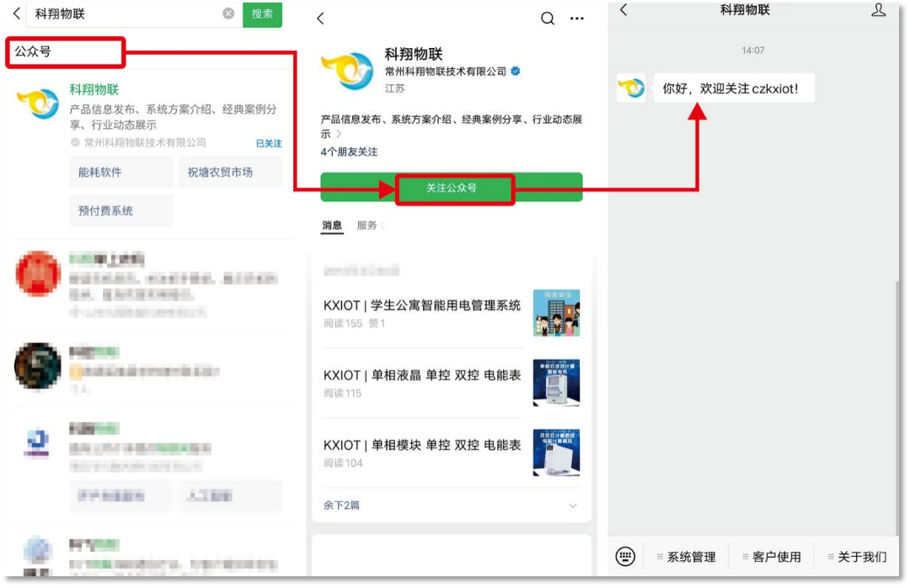Open the 系统管理 bottom menu
Image resolution: width=910 pixels, height=588 pixels.
tap(687, 557)
